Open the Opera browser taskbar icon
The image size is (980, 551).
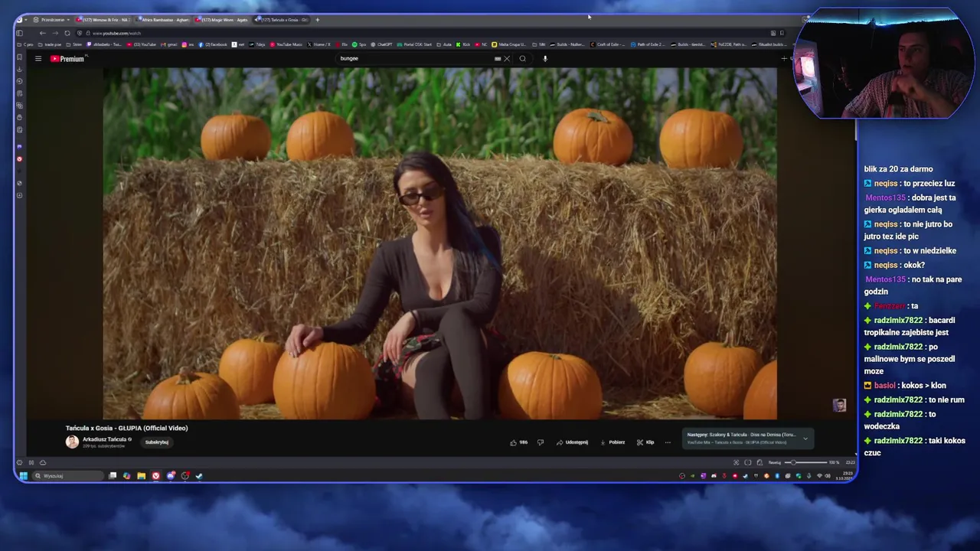point(155,476)
